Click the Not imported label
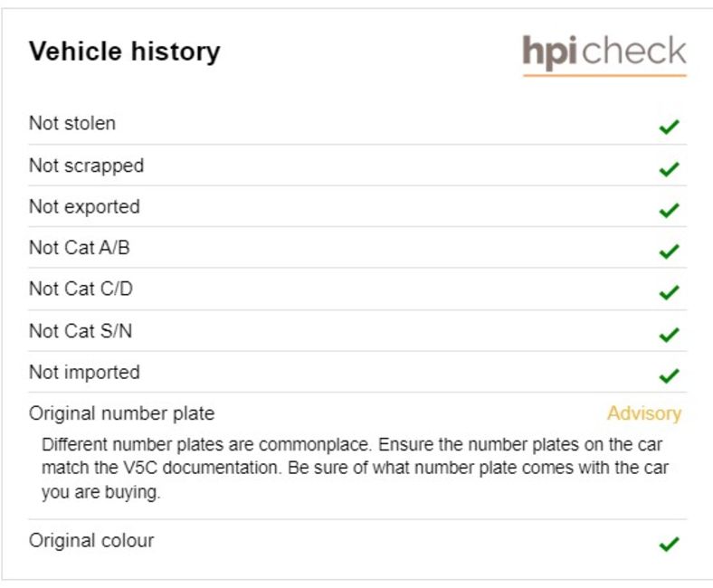 (x=84, y=373)
